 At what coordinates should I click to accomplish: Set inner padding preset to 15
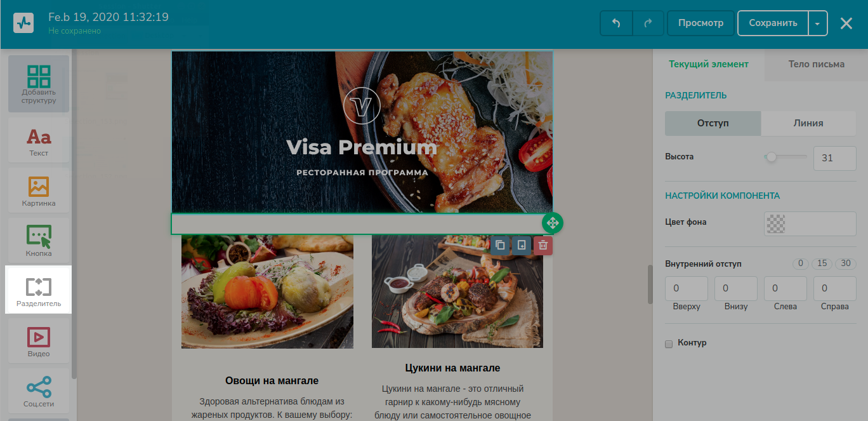[x=822, y=264]
